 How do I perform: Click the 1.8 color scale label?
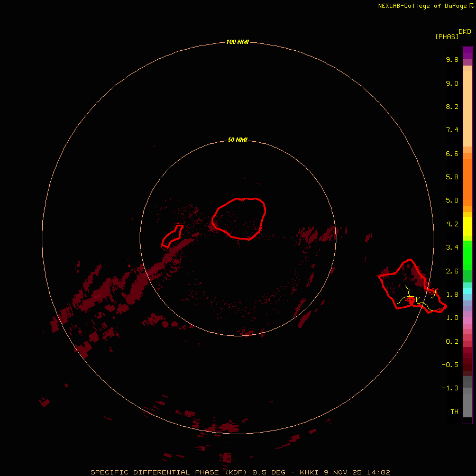point(452,295)
